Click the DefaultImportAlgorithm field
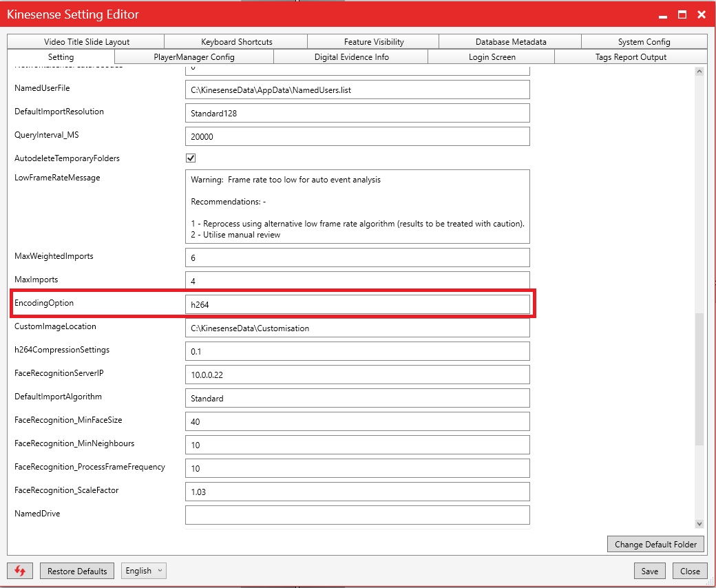This screenshot has width=716, height=588. tap(357, 398)
